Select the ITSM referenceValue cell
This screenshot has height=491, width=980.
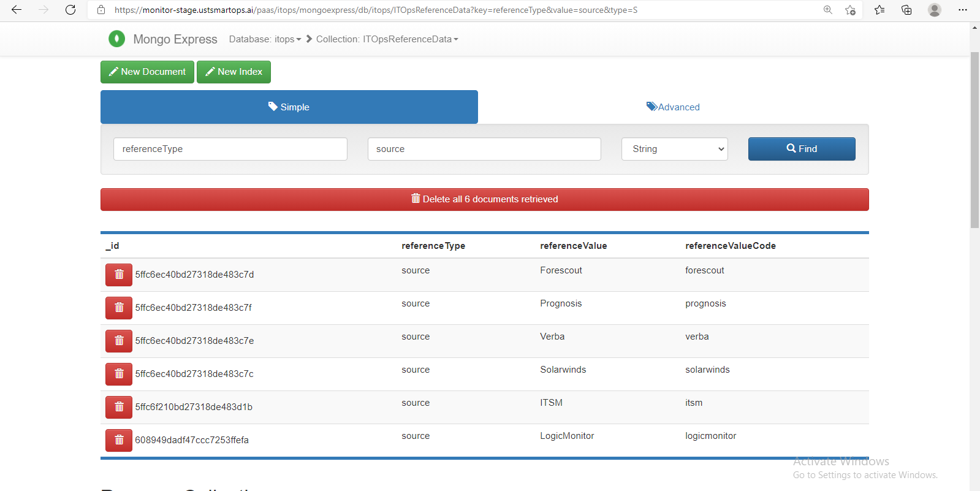point(551,403)
